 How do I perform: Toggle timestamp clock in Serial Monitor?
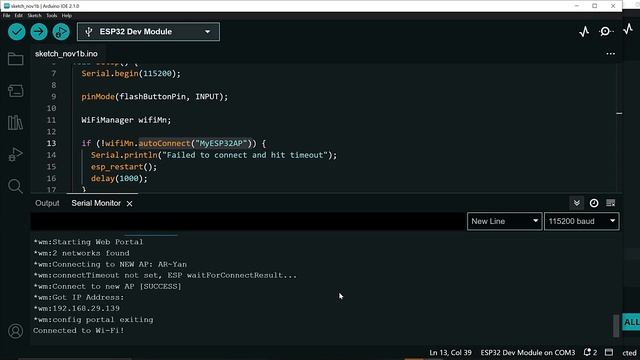click(x=594, y=203)
